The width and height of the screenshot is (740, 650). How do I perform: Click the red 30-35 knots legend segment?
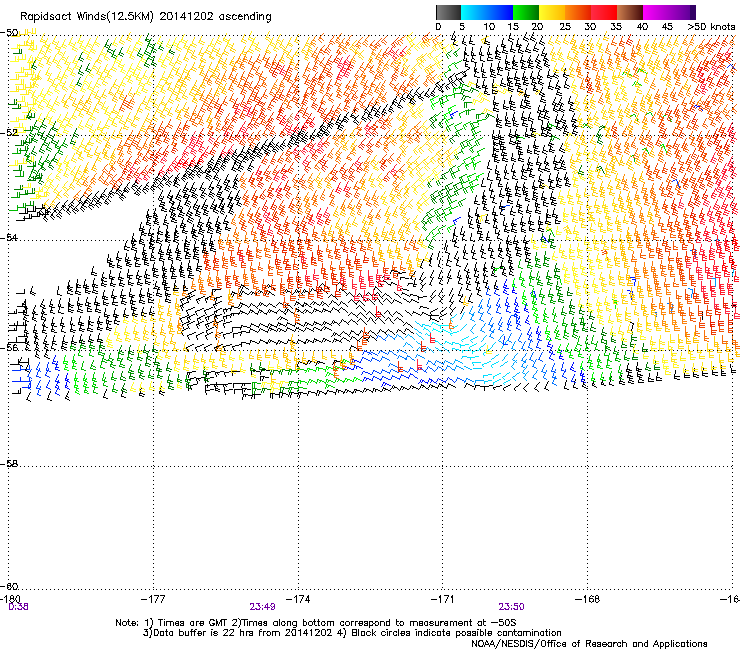[604, 12]
